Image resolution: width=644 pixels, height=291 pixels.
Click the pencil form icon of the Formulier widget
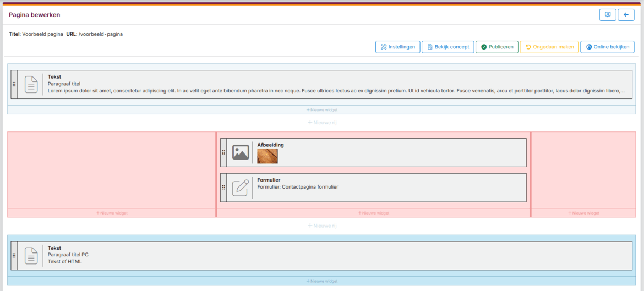(x=241, y=188)
